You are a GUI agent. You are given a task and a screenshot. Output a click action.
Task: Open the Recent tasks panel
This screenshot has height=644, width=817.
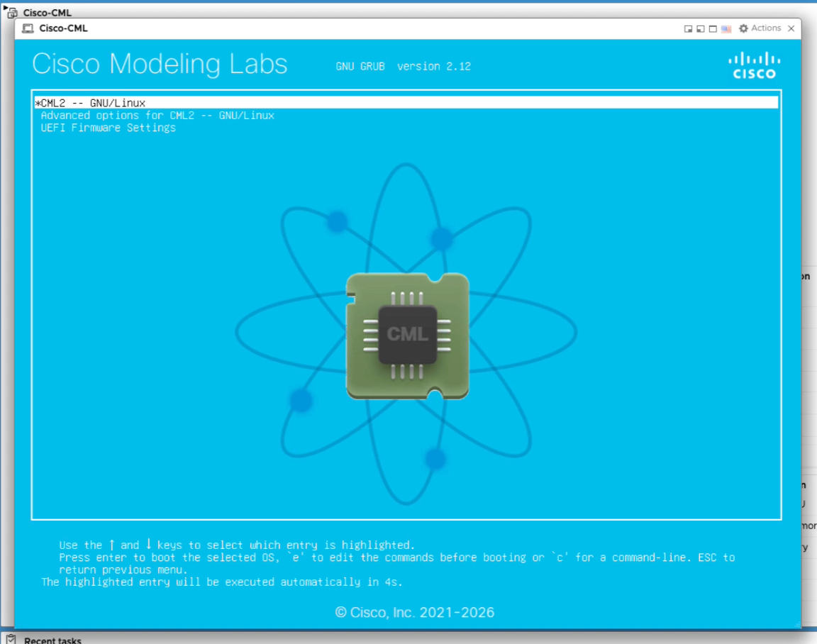click(52, 640)
